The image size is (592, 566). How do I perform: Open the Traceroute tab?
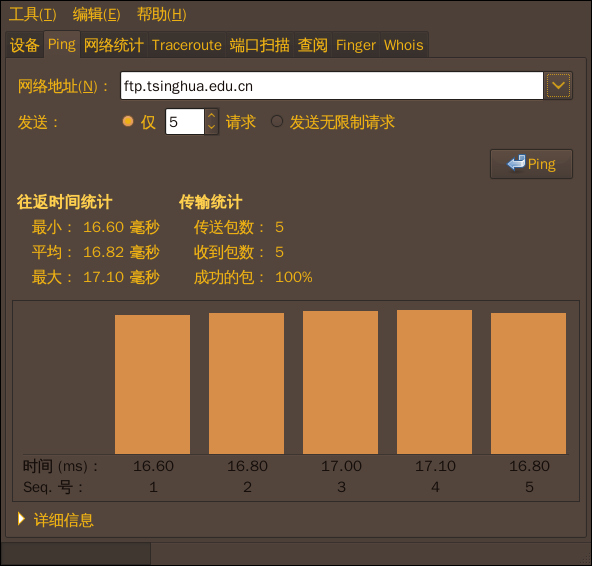187,45
